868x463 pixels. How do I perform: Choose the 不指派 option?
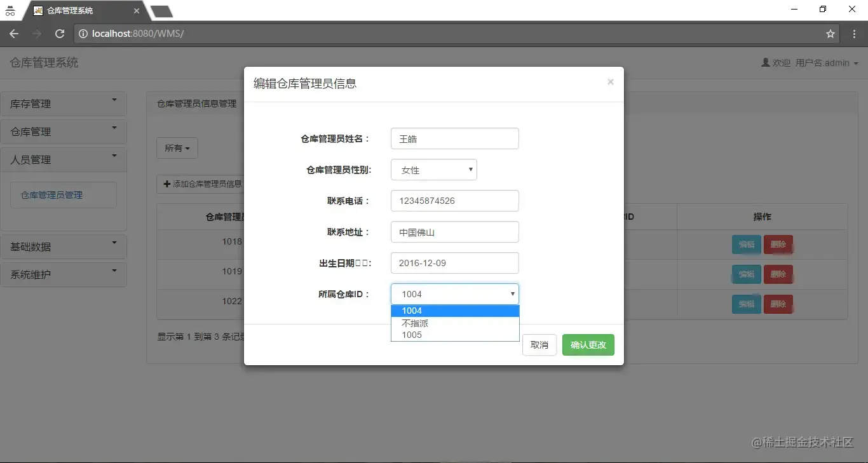coord(455,323)
